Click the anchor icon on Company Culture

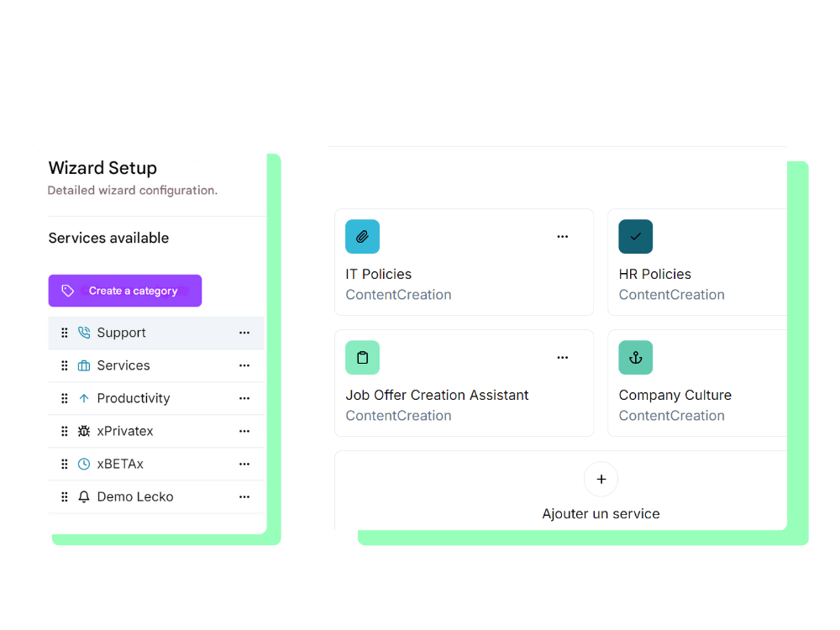635,358
